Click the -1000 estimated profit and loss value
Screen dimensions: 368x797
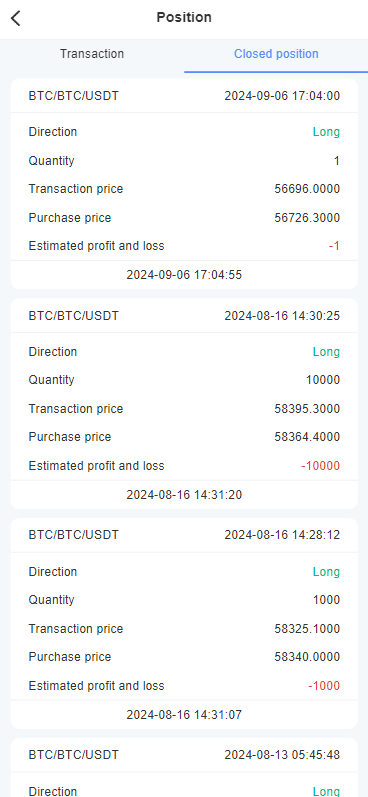pyautogui.click(x=324, y=686)
